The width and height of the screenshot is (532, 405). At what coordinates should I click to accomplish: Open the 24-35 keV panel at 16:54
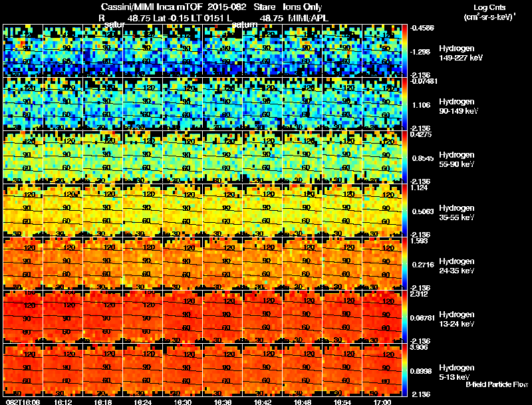click(342, 263)
